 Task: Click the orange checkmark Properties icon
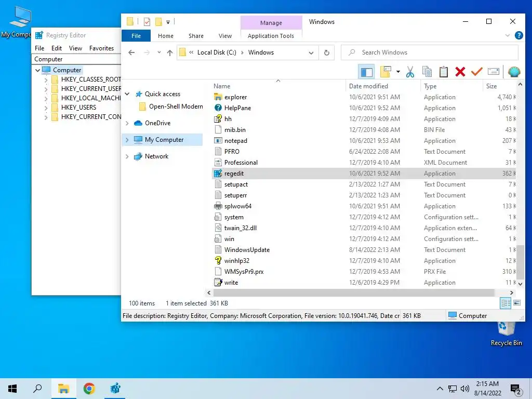point(477,72)
